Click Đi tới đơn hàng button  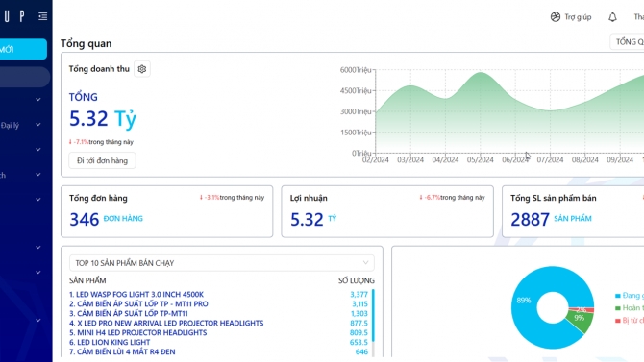(x=102, y=160)
